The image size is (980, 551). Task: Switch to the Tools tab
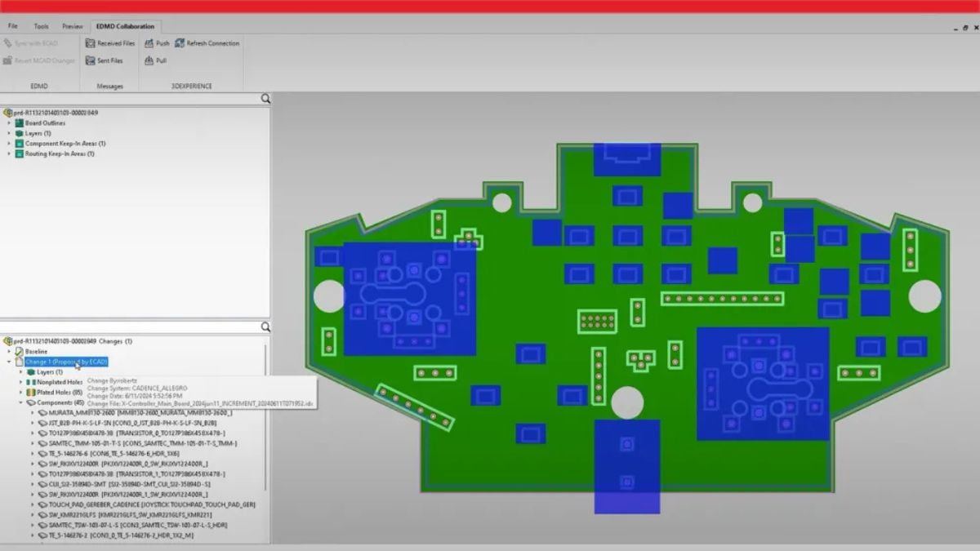pos(41,26)
